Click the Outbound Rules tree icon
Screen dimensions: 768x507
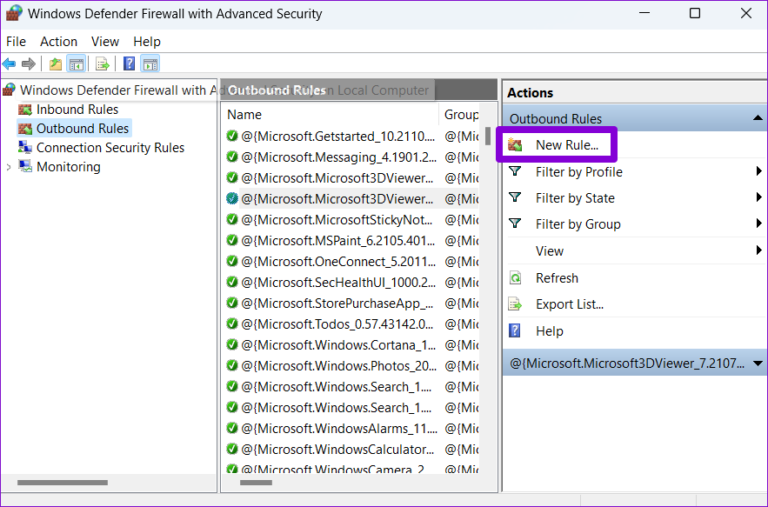25,128
